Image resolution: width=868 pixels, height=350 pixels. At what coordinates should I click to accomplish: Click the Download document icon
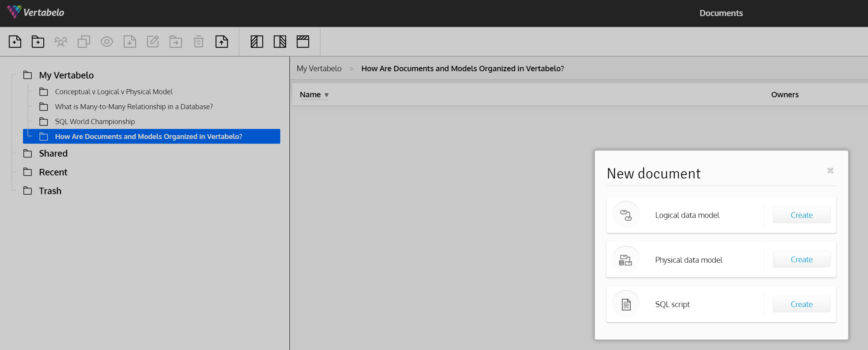[130, 41]
